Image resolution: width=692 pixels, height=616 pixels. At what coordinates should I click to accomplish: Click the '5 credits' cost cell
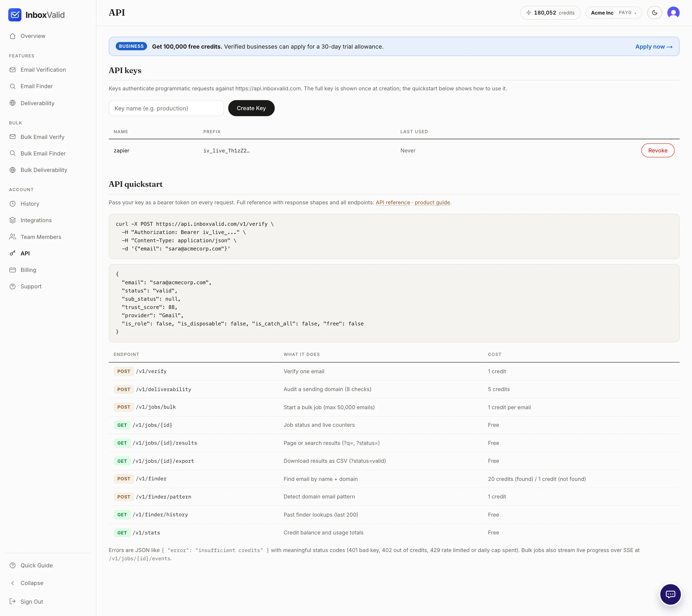tap(498, 389)
